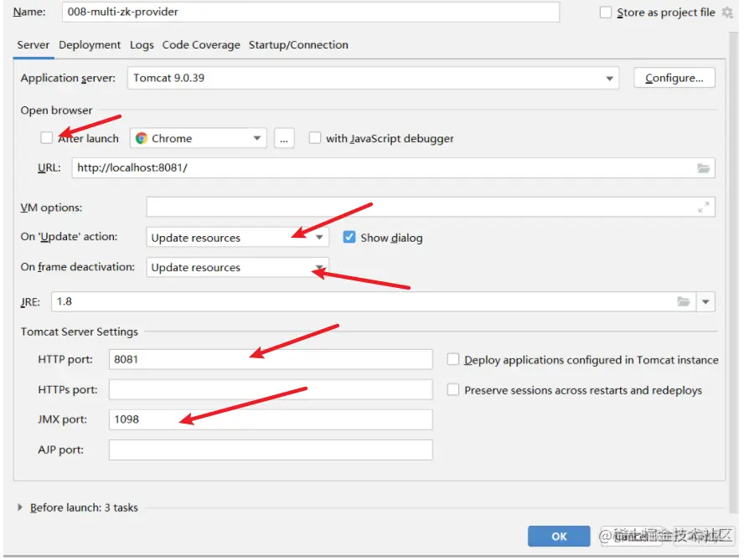Open the Application server Tomcat dropdown
Screen dimensions: 749x560
click(x=373, y=78)
